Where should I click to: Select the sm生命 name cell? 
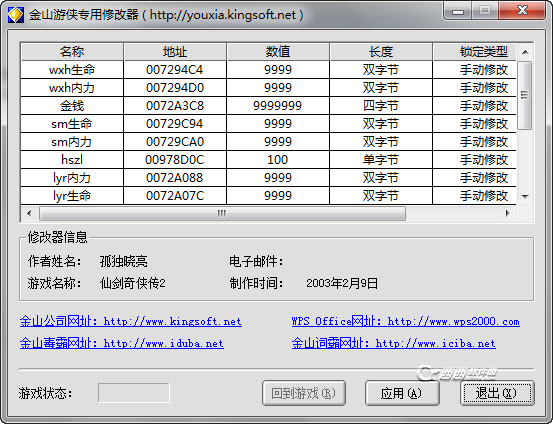(72, 123)
